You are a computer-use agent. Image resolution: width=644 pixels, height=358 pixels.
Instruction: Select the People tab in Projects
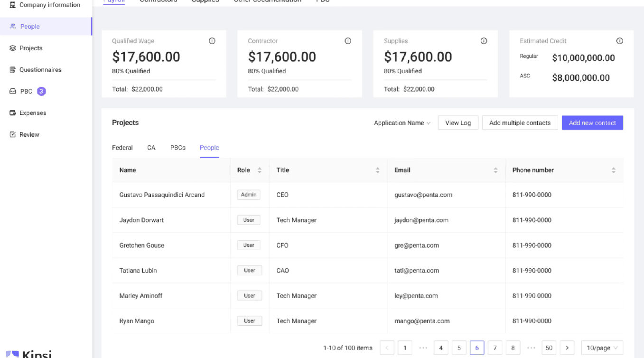pyautogui.click(x=209, y=148)
